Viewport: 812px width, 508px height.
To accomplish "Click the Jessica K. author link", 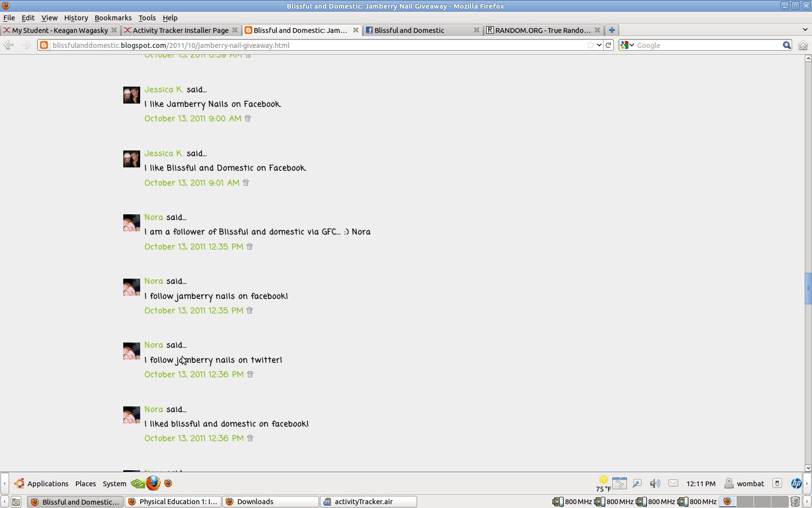I will click(x=163, y=90).
